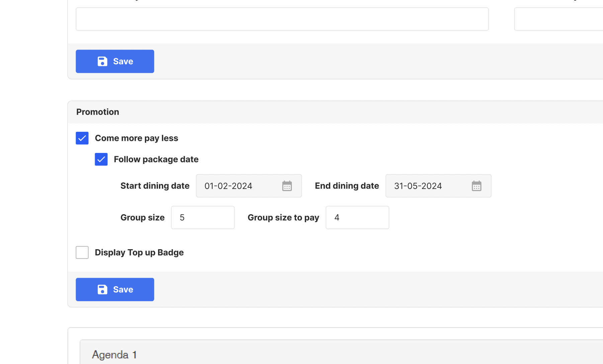Click the floppy disk icon on the upper Save button
The image size is (603, 364).
pos(102,61)
